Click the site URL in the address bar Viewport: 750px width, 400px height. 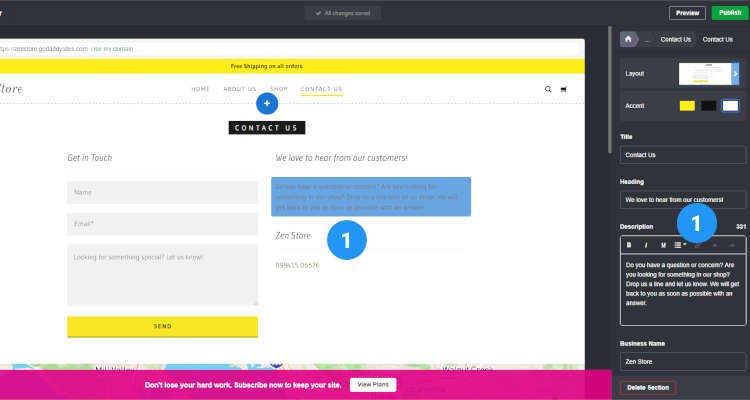click(44, 49)
